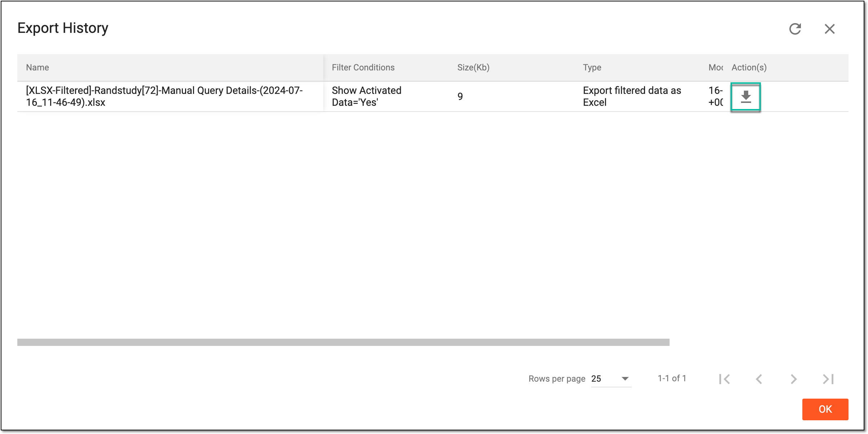The height and width of the screenshot is (434, 868).
Task: Go to the previous page
Action: coord(759,379)
